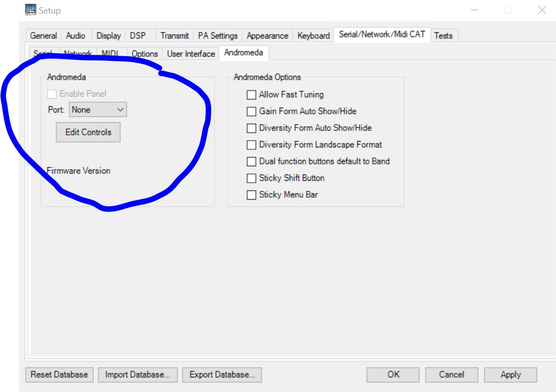Check the Sticky Menu Bar box
Image resolution: width=556 pixels, height=392 pixels.
[x=251, y=195]
